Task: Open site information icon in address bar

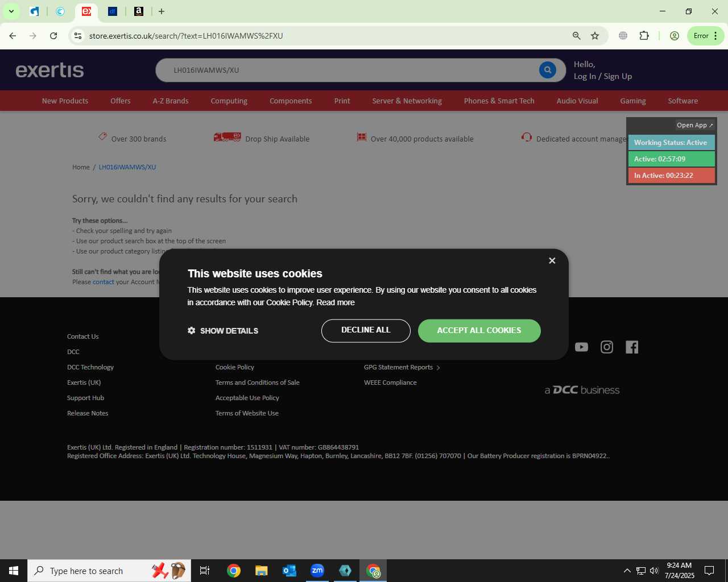Action: (x=78, y=36)
